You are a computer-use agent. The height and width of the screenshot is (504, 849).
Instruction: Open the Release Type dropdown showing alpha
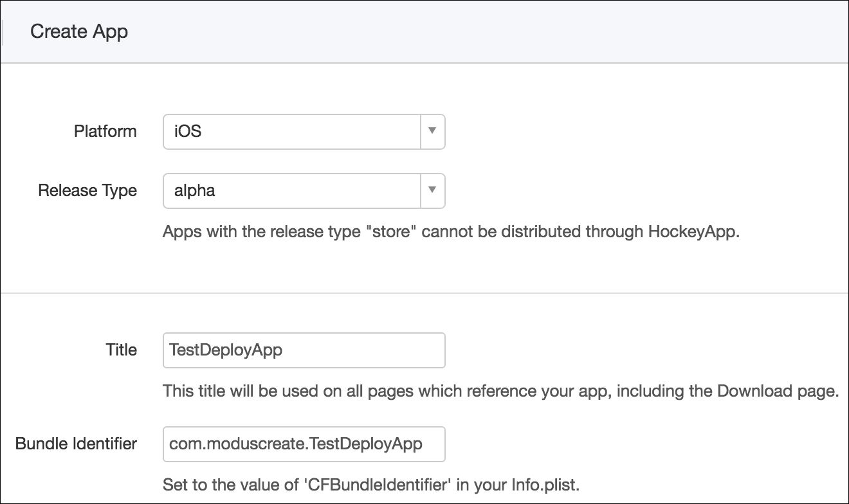(304, 191)
